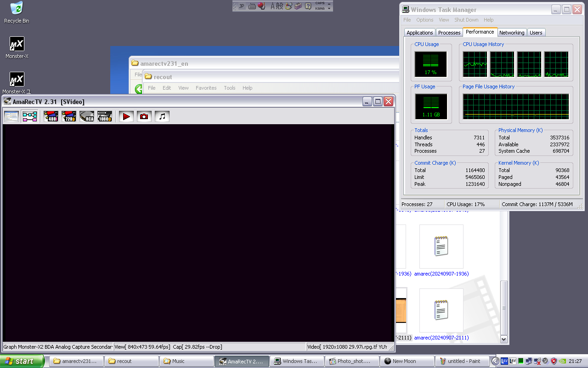Switch to Photo_shot taskbar button
Image resolution: width=588 pixels, height=368 pixels.
pos(352,361)
